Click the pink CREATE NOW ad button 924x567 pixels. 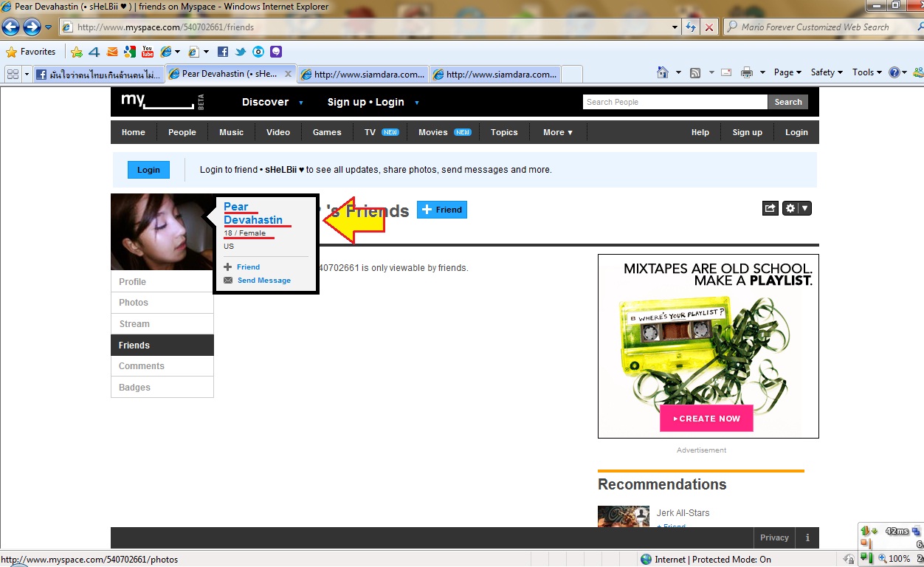pyautogui.click(x=706, y=418)
